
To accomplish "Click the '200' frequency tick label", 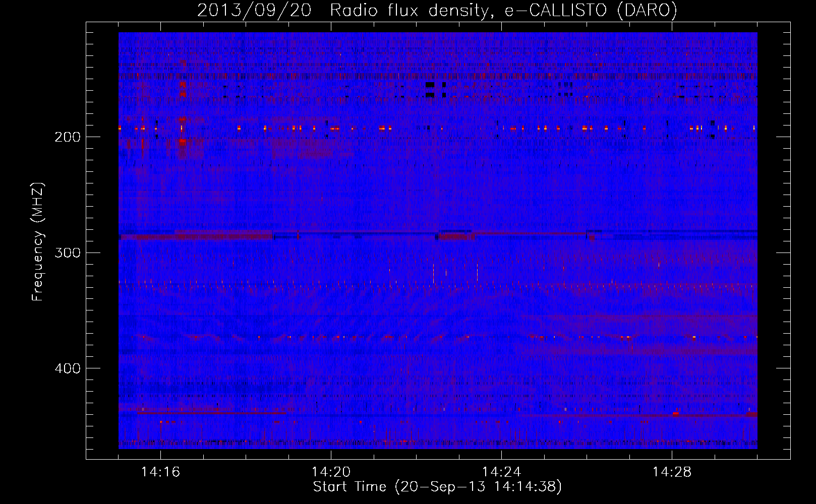I will (x=68, y=137).
